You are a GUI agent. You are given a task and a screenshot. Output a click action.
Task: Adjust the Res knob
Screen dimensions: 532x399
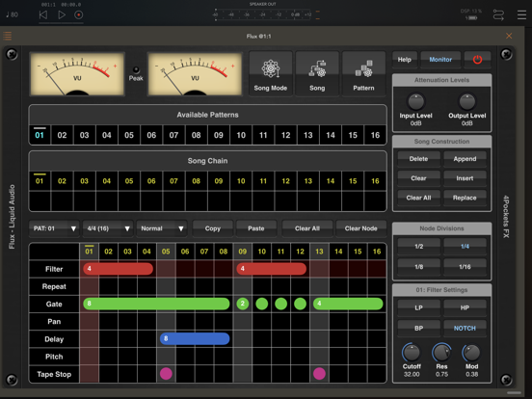pyautogui.click(x=441, y=353)
